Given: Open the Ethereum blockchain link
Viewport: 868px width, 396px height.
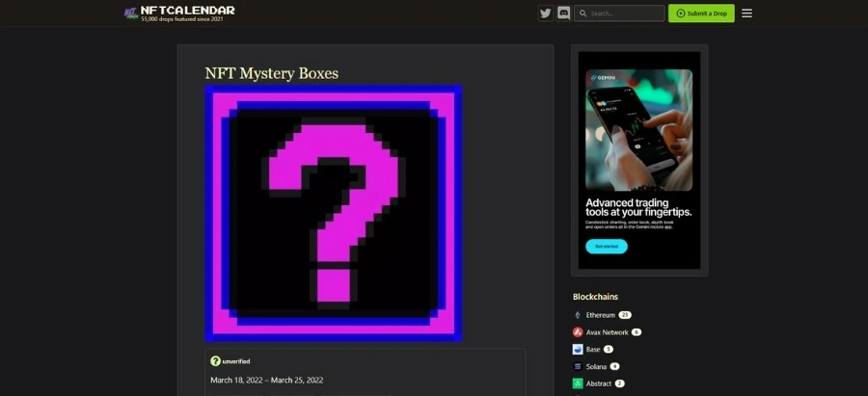Looking at the screenshot, I should coord(601,315).
